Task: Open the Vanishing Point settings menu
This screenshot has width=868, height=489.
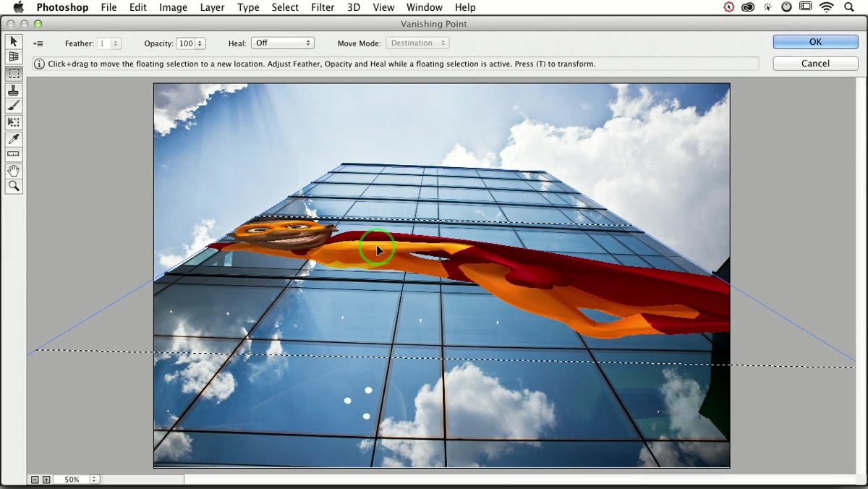Action: click(38, 43)
